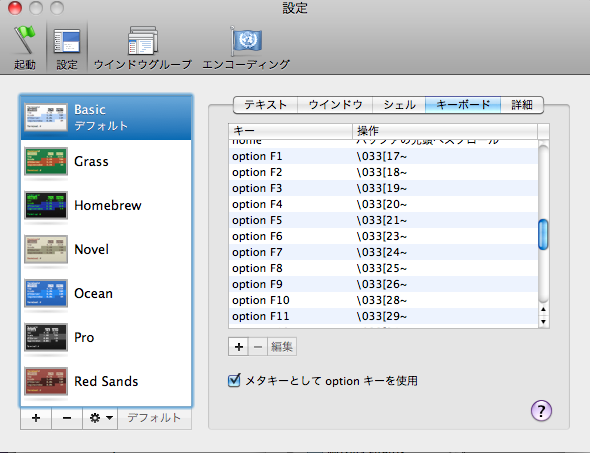
Task: Pick the Pro profile
Action: point(106,337)
